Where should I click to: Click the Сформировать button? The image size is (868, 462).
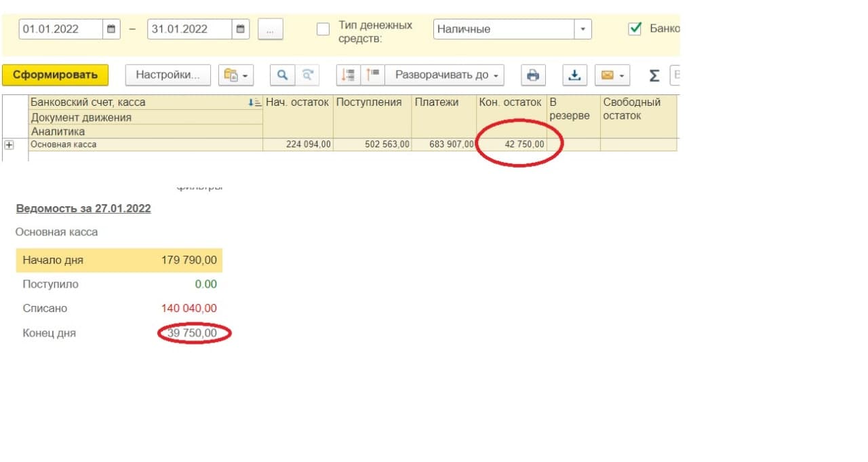tap(55, 75)
